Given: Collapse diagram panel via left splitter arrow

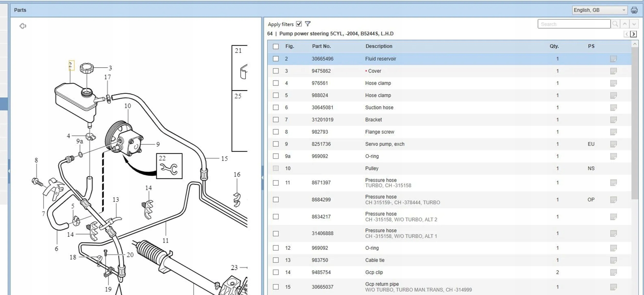Looking at the screenshot, I should [262, 177].
